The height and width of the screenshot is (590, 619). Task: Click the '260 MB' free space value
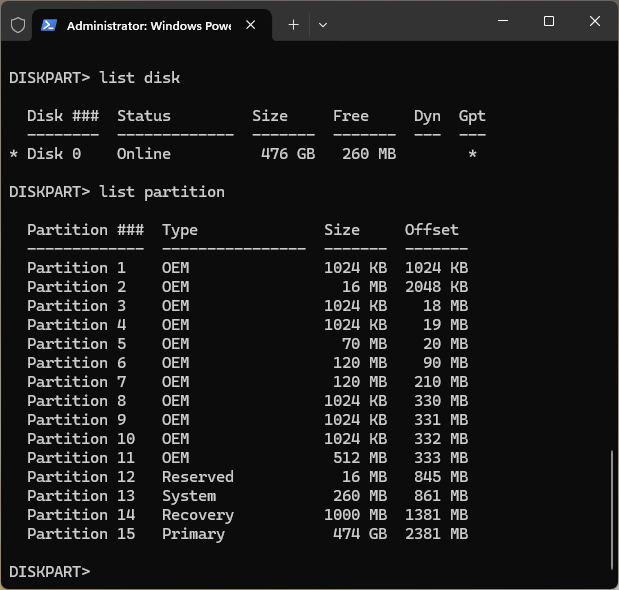tap(369, 154)
